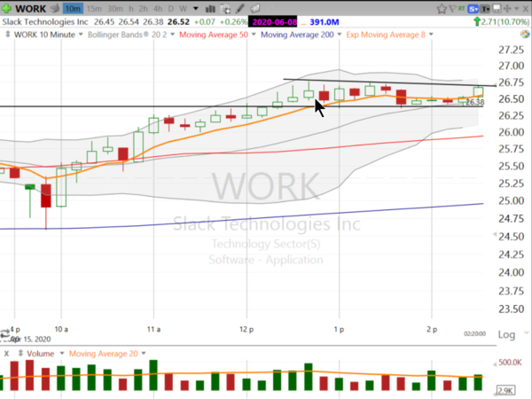This screenshot has height=399, width=532.
Task: Click the 2020-06-08 date label
Action: pos(273,22)
